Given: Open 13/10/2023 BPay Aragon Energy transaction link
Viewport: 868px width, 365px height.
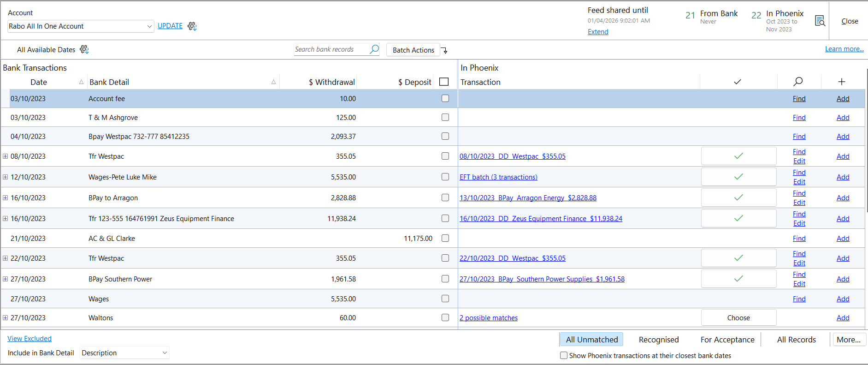Looking at the screenshot, I should pyautogui.click(x=528, y=198).
